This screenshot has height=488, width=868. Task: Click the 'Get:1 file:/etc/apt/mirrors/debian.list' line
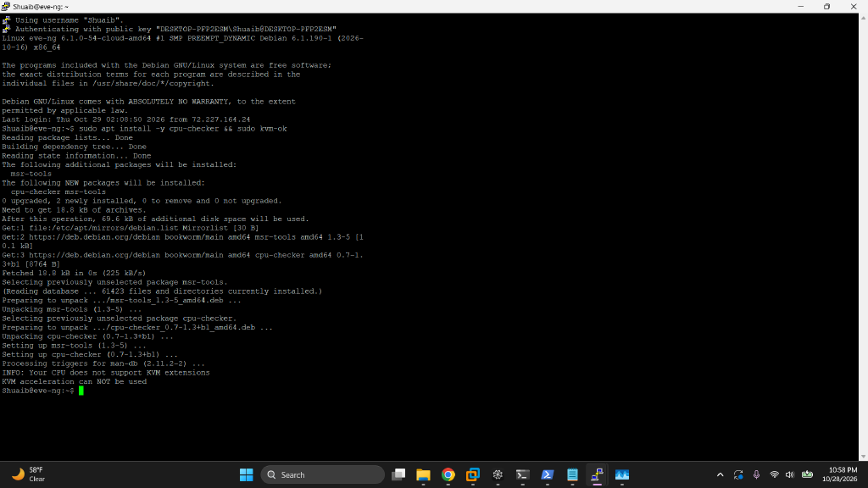(131, 228)
